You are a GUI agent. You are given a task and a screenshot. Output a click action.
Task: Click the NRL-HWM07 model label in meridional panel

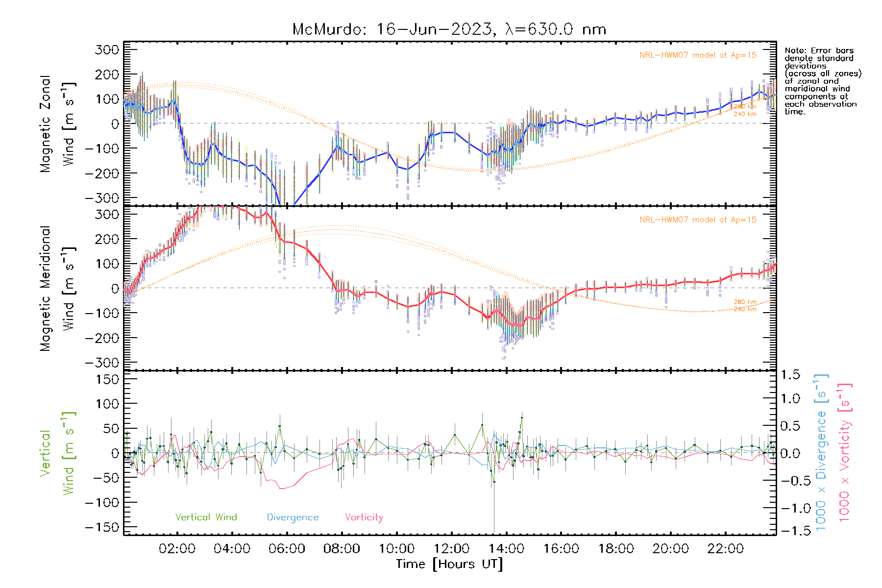click(698, 220)
